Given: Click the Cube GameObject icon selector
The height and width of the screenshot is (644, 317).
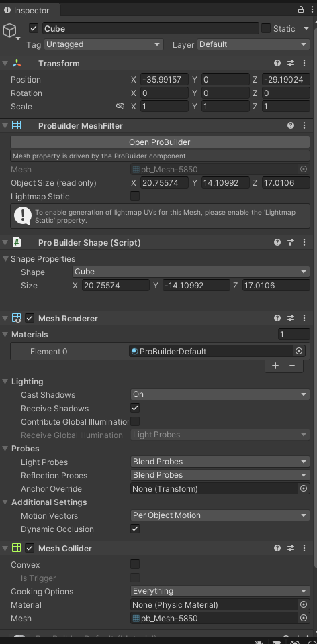Looking at the screenshot, I should point(11,32).
